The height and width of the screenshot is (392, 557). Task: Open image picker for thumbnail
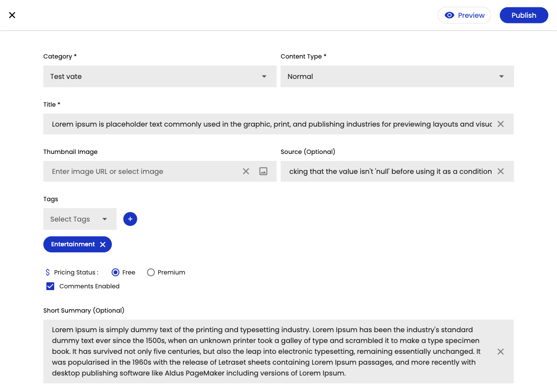coord(263,171)
